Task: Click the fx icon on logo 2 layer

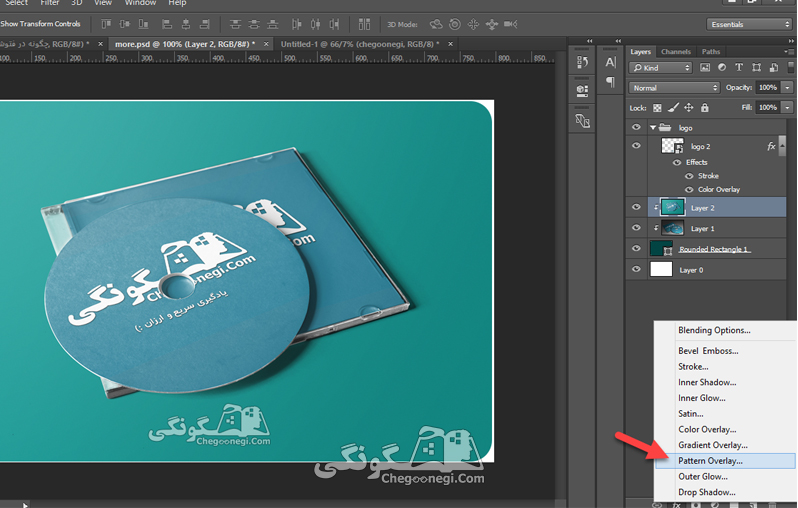Action: [x=771, y=147]
